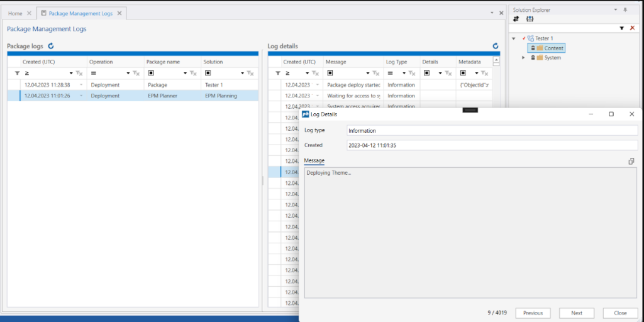
Task: Close the Package Management Logs tab
Action: [119, 13]
